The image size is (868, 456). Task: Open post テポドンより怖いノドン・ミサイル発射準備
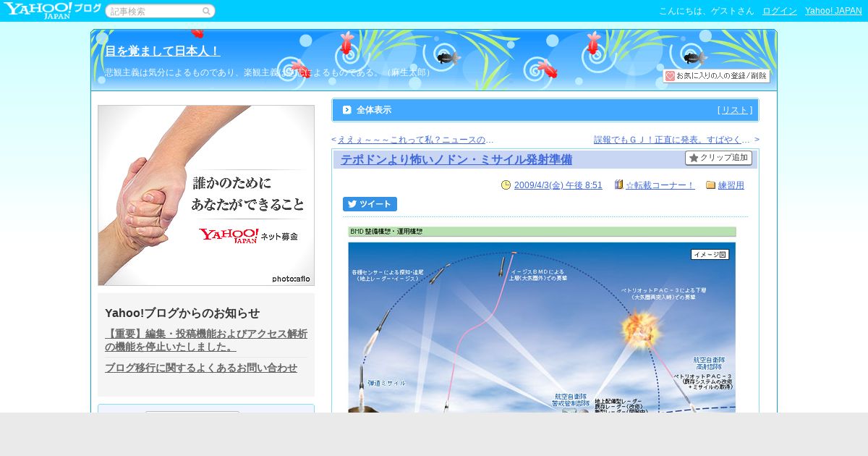[x=456, y=159]
